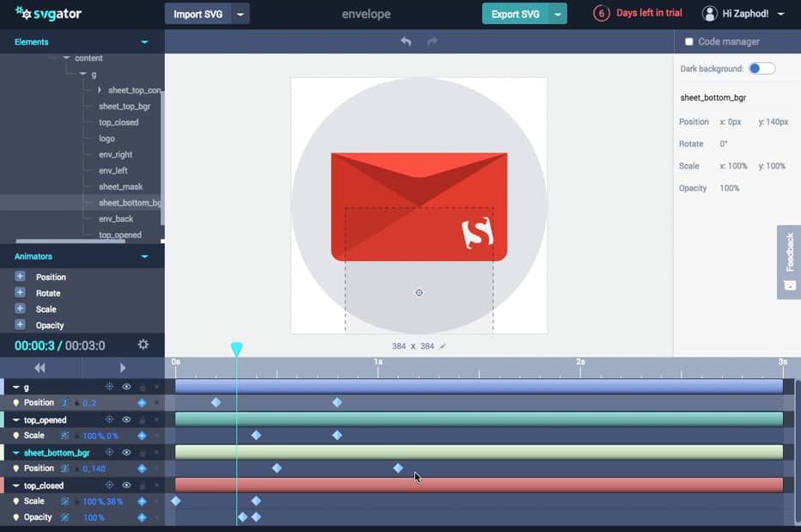Collapse the Animators panel

pos(144,256)
